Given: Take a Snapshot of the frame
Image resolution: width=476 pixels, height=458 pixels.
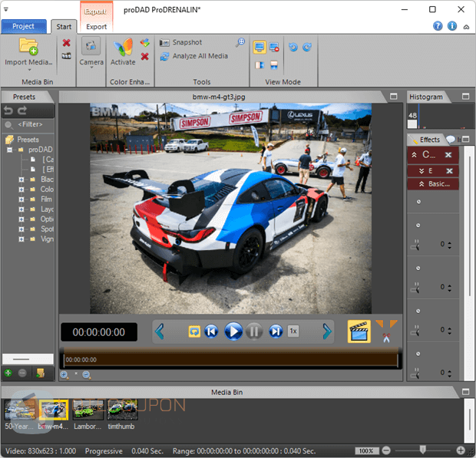Looking at the screenshot, I should click(x=181, y=42).
